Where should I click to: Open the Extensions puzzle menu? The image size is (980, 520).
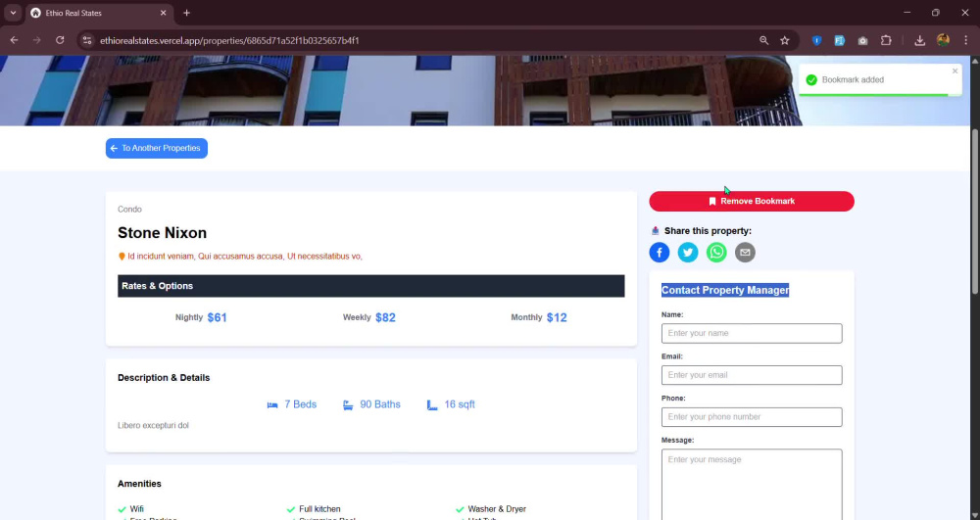click(x=886, y=40)
